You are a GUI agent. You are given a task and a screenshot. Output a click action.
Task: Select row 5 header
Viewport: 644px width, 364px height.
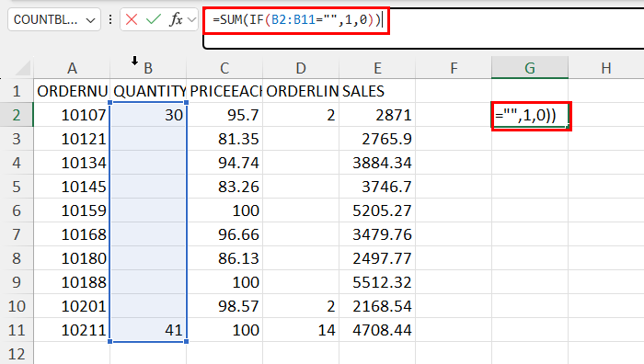[17, 187]
